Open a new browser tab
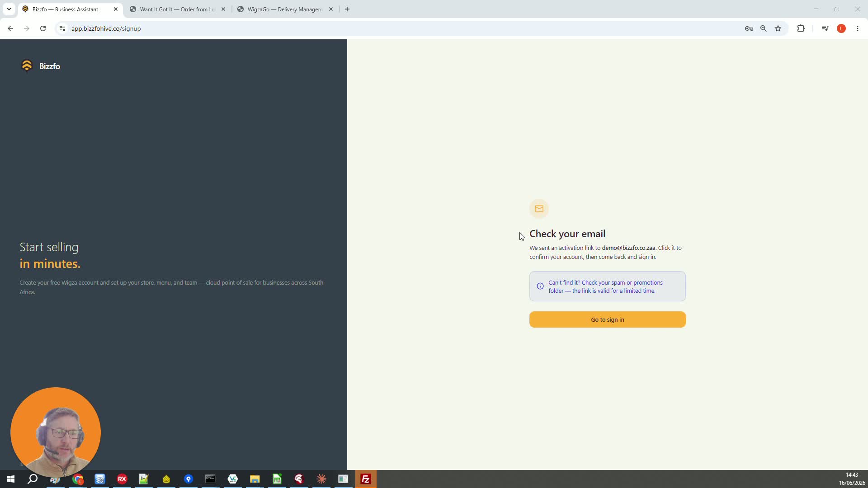 347,9
